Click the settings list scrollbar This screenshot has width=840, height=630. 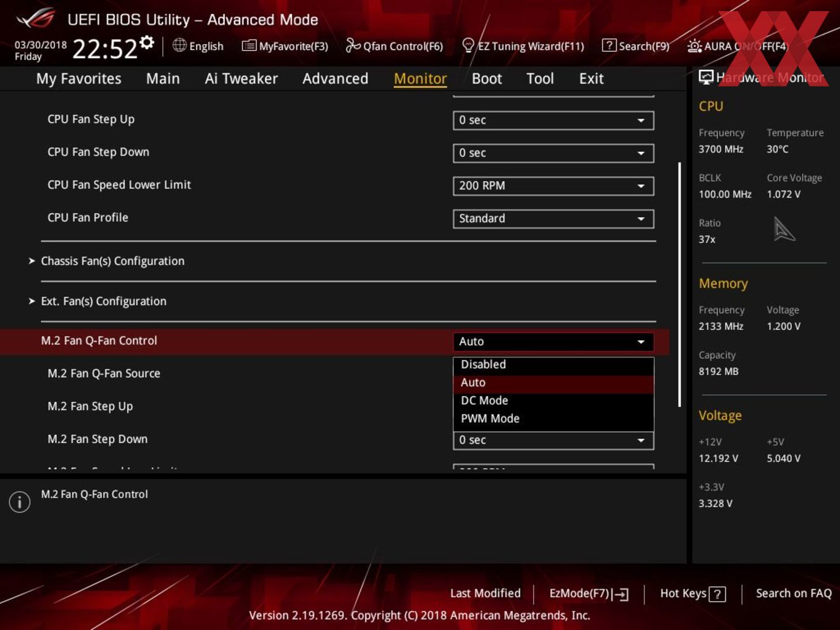pyautogui.click(x=679, y=284)
